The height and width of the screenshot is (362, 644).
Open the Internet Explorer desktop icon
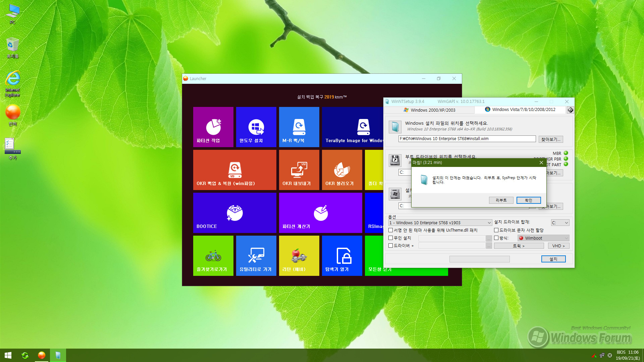pos(12,84)
